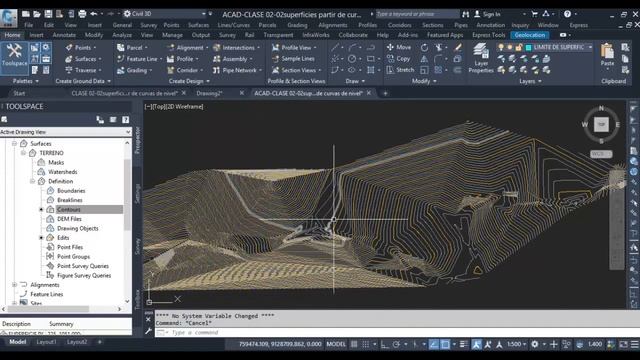Expand the Alignments tree node
This screenshot has width=640, height=360.
(14, 285)
